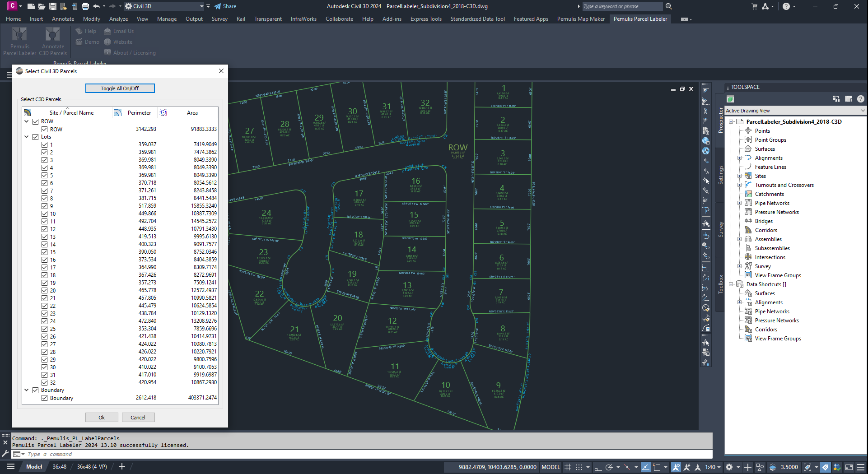Click the Plot printer icon
This screenshot has height=474, width=868.
pyautogui.click(x=85, y=6)
